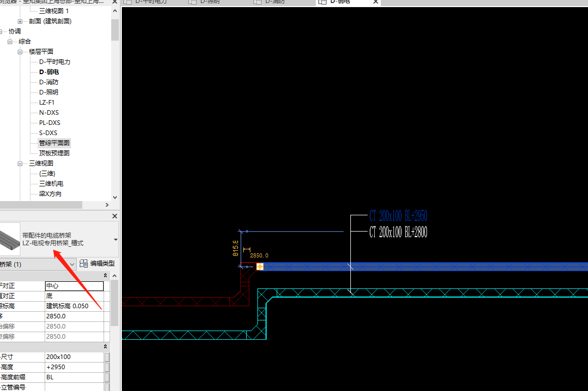Collapse the first properties group chevron

(x=106, y=275)
